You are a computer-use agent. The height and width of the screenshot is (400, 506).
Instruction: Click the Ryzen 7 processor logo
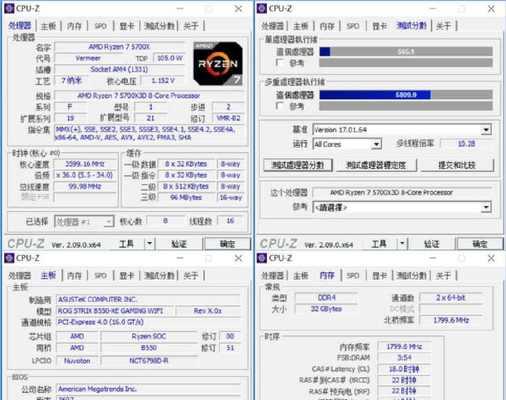218,63
